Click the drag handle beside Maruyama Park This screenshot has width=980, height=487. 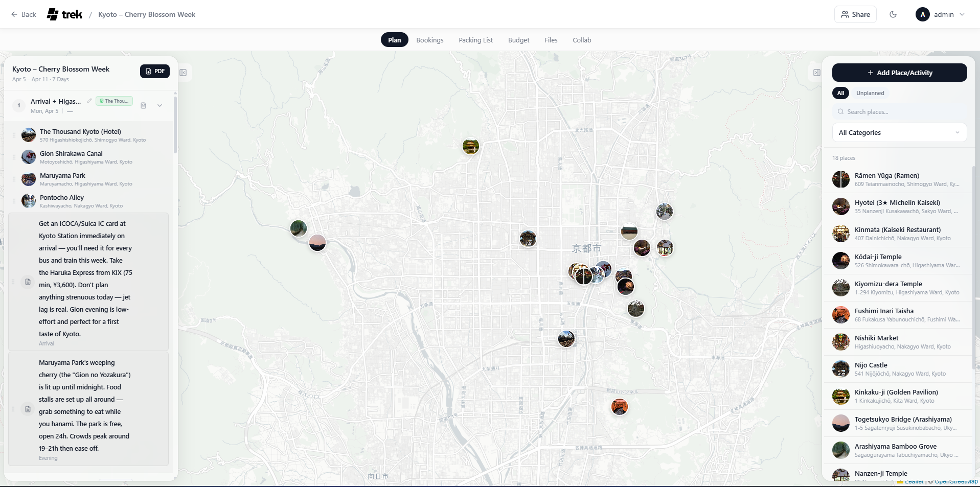point(14,179)
